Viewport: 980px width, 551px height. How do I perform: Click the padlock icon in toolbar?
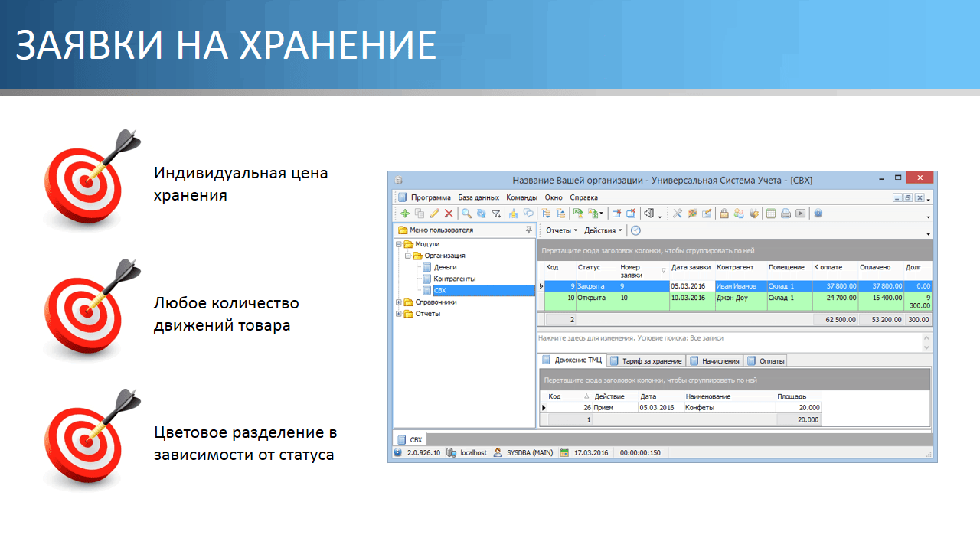click(x=724, y=214)
